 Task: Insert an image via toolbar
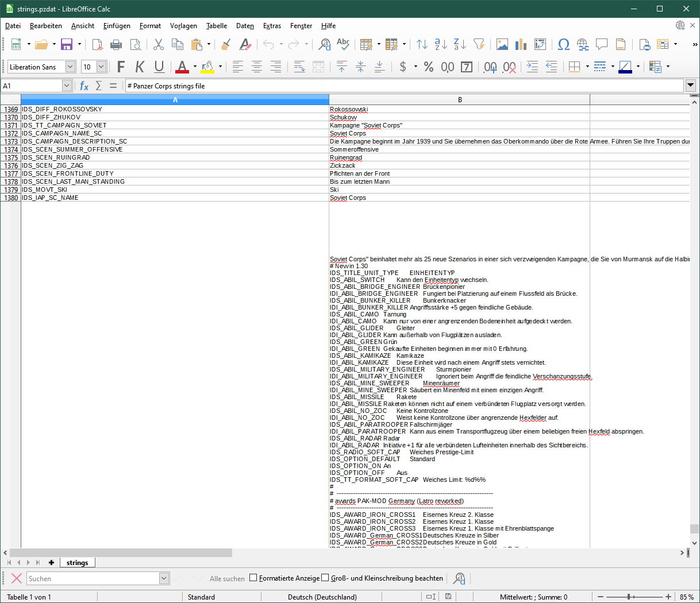[x=502, y=44]
